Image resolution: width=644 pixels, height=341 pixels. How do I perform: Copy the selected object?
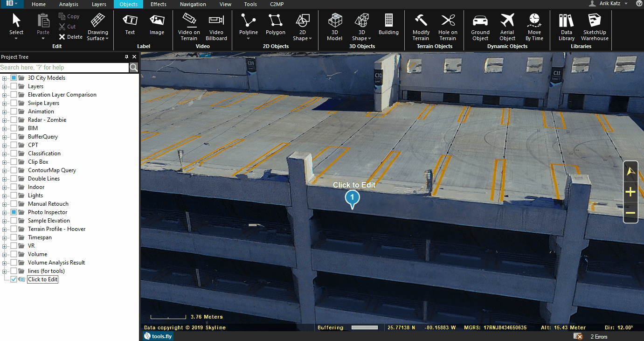69,16
